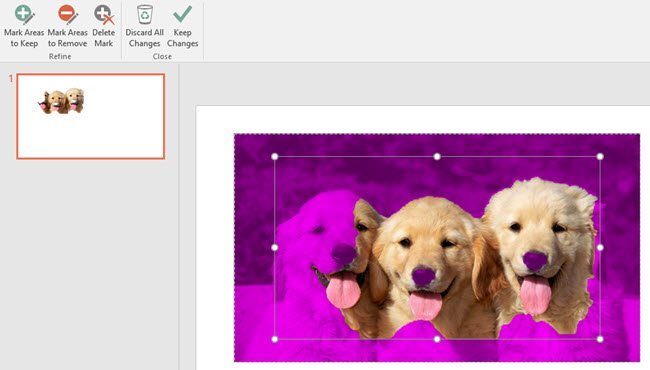Click the middle puppy's pink tongue
Image resolution: width=650 pixels, height=370 pixels.
click(425, 305)
